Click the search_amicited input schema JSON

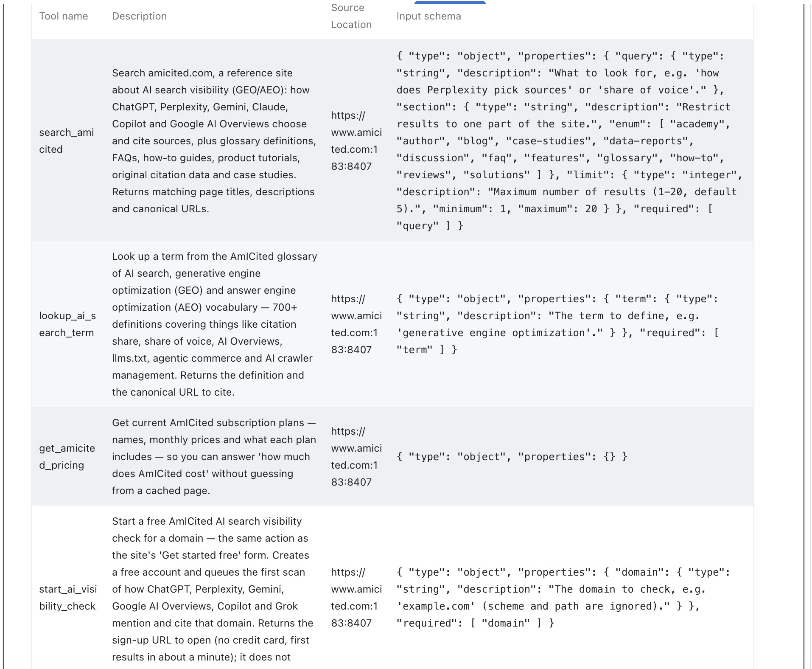pos(569,141)
